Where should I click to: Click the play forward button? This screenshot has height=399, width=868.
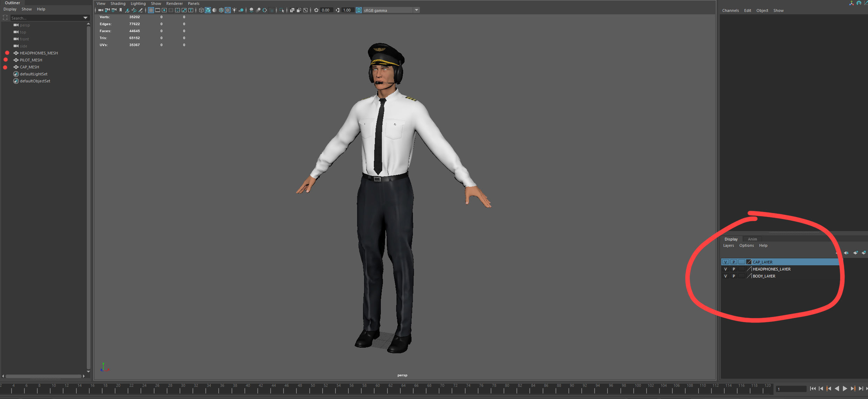(x=845, y=389)
